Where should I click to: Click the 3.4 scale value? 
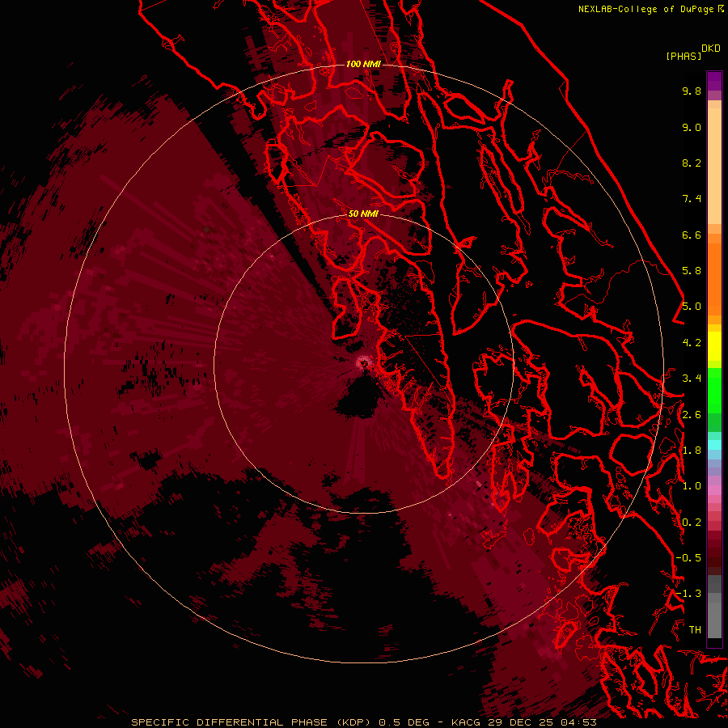(692, 379)
